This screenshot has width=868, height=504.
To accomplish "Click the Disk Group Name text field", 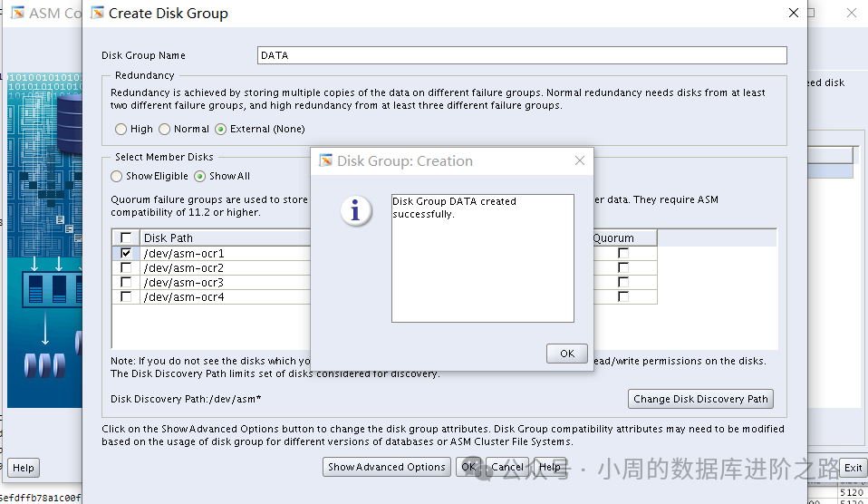I will [x=522, y=55].
